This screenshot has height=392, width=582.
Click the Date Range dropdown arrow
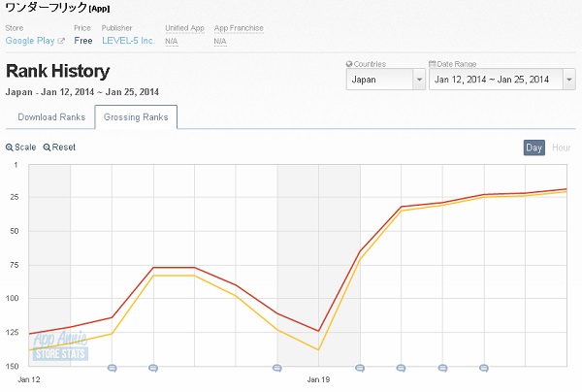568,80
